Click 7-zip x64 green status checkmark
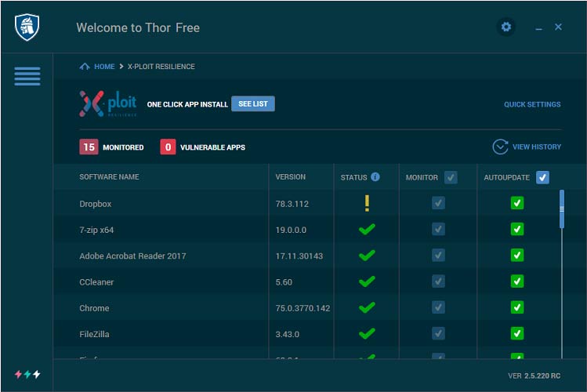Screen dimensions: 587x392 point(367,229)
